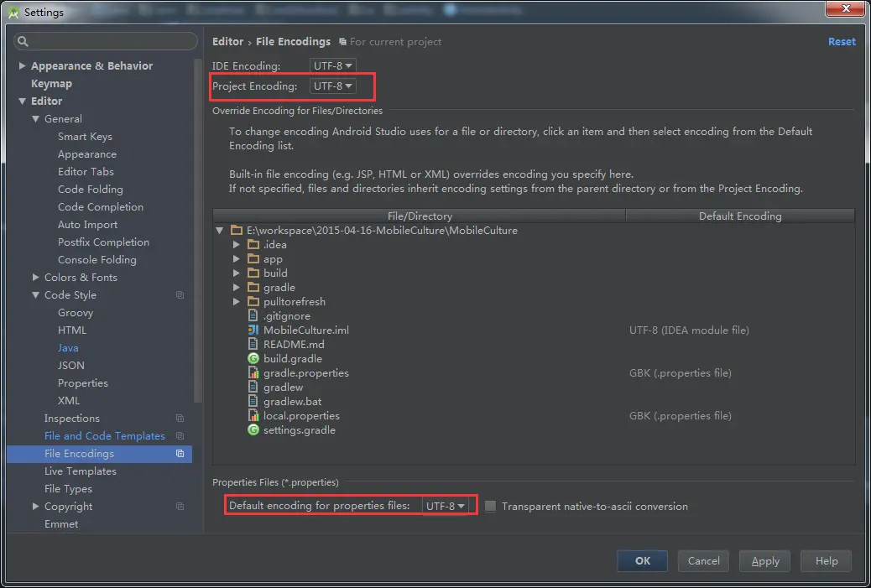
Task: Collapse the MobileCulture root directory arrow
Action: coord(220,230)
